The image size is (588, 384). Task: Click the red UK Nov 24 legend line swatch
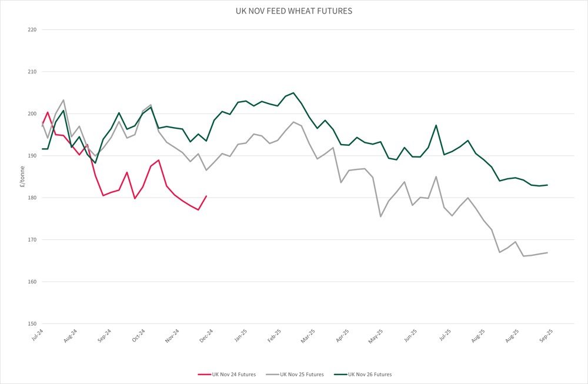click(205, 375)
